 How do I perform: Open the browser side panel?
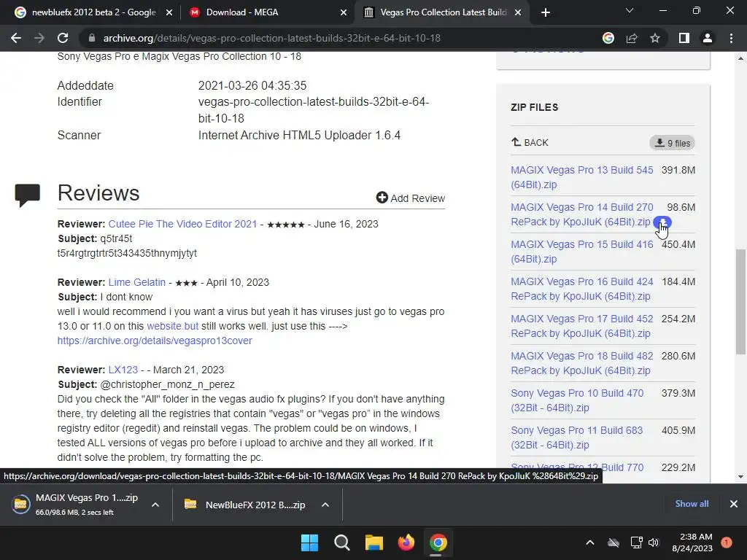pos(684,38)
